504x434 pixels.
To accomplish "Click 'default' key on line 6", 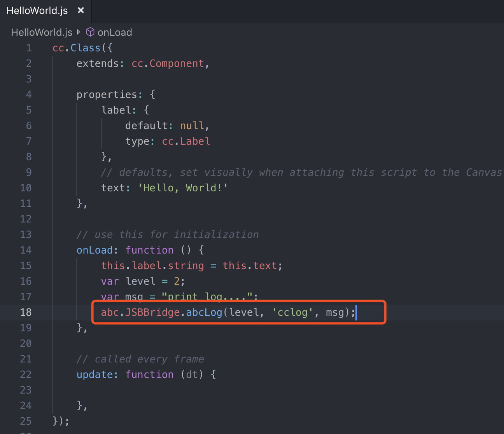I will pos(147,126).
